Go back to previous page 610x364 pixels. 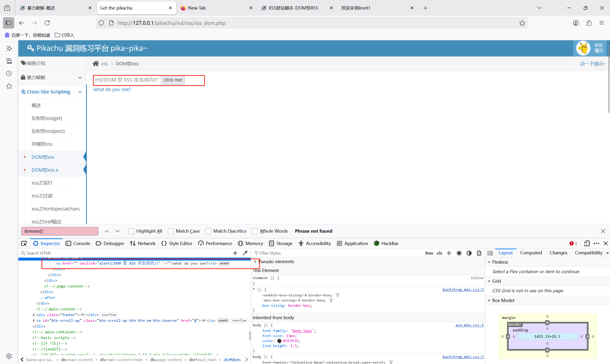[x=22, y=23]
